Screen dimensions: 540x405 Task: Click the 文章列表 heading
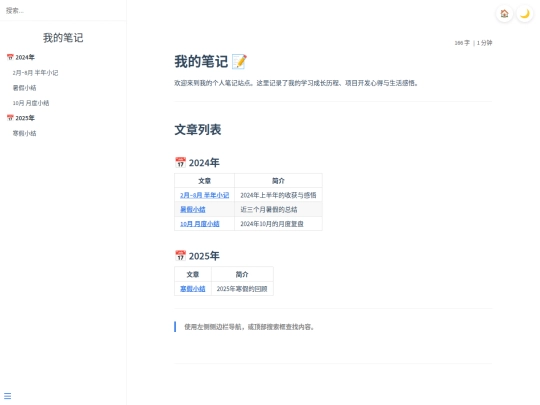(198, 130)
